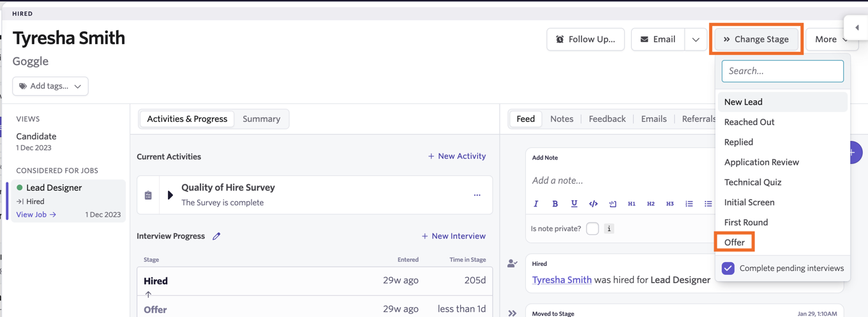Insert a code block in the note
Viewport: 868px width, 317px height.
pyautogui.click(x=612, y=203)
